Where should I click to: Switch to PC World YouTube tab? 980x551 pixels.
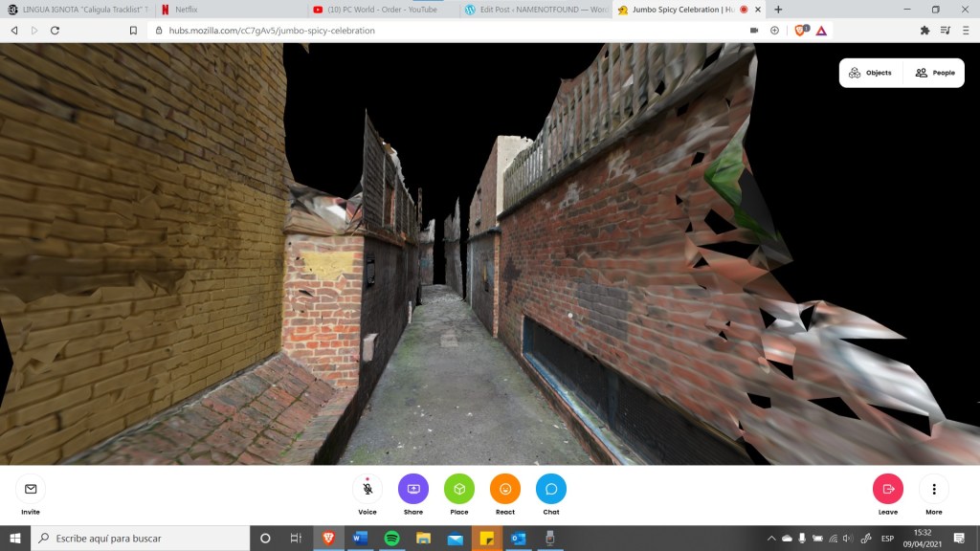pos(381,10)
